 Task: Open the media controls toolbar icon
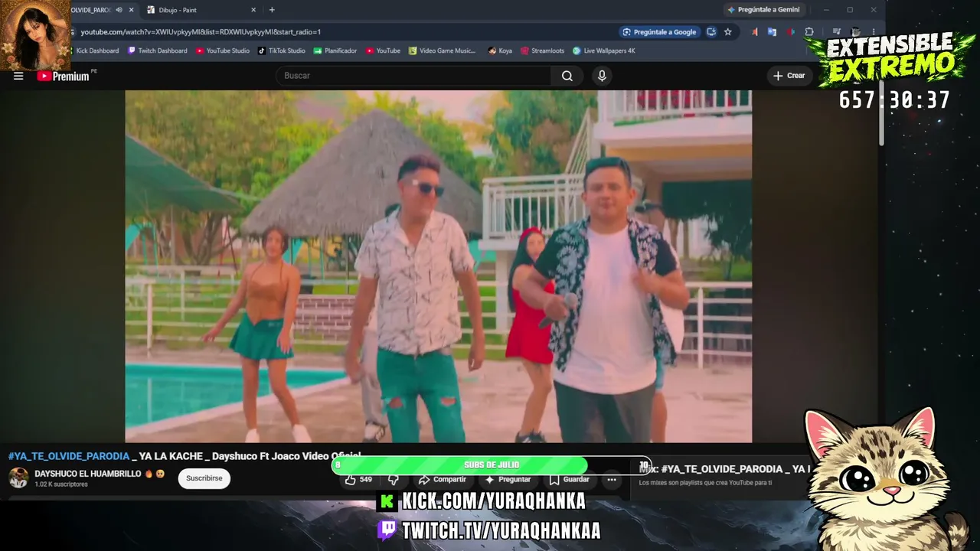(837, 32)
